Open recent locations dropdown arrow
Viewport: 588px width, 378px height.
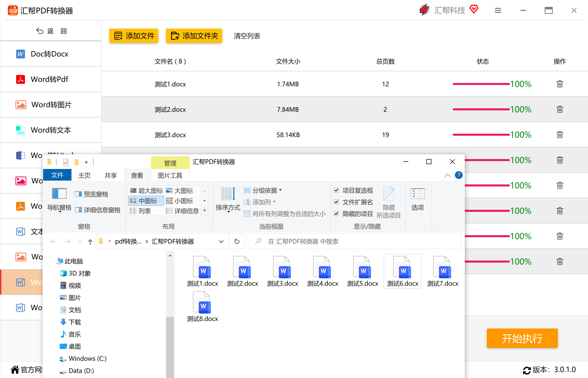tap(80, 242)
